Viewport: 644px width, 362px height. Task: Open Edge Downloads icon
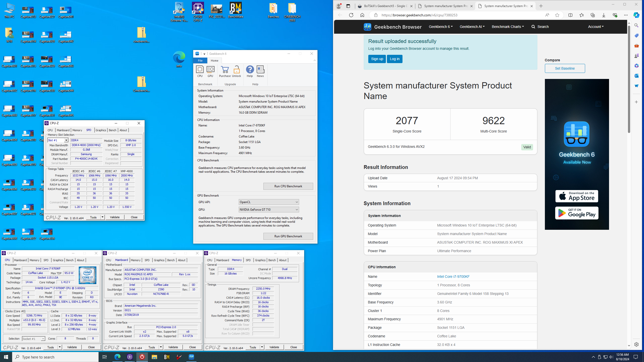click(x=604, y=15)
